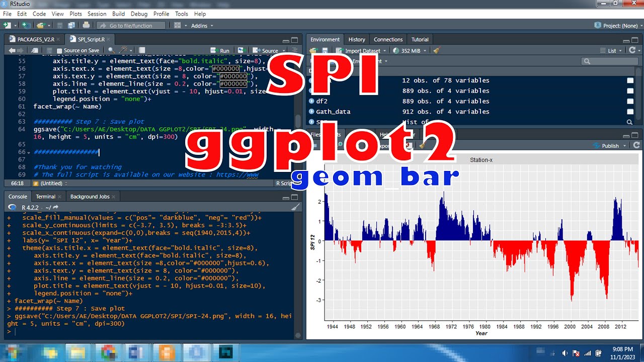This screenshot has height=362, width=644.
Task: Click the taskbar volume speaker icon
Action: coord(565,352)
